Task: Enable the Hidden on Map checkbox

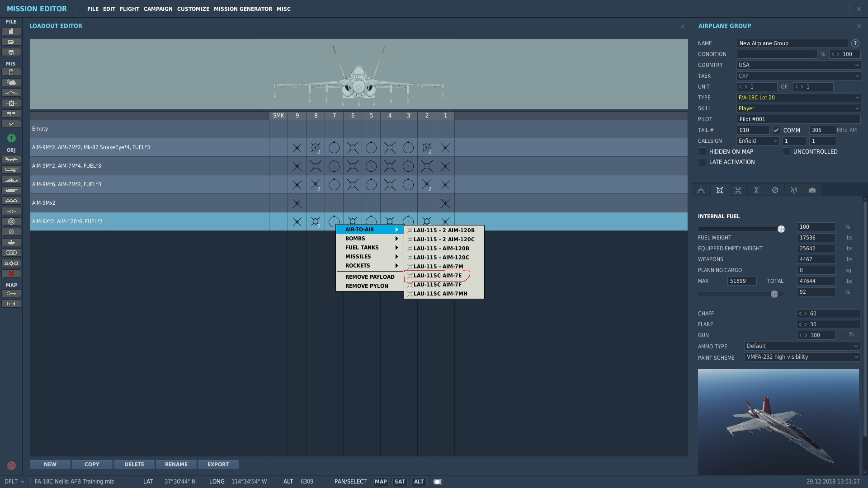Action: point(702,152)
